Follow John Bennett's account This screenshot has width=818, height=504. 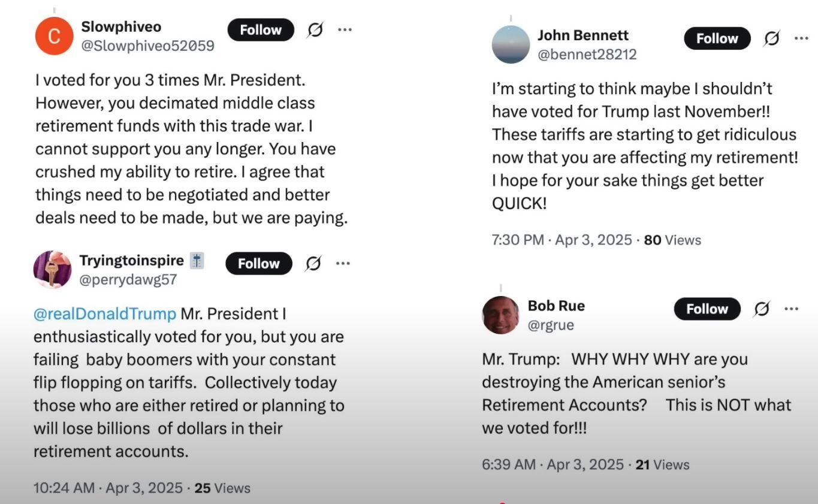point(717,38)
